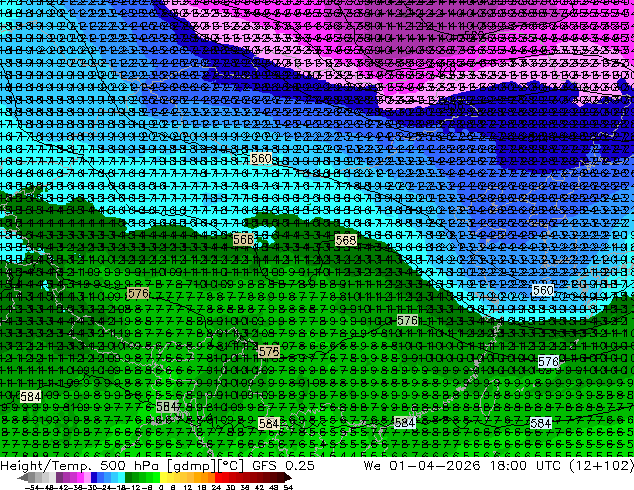Click the 560 contour label on cyan
The width and height of the screenshot is (634, 490).
pos(261,158)
